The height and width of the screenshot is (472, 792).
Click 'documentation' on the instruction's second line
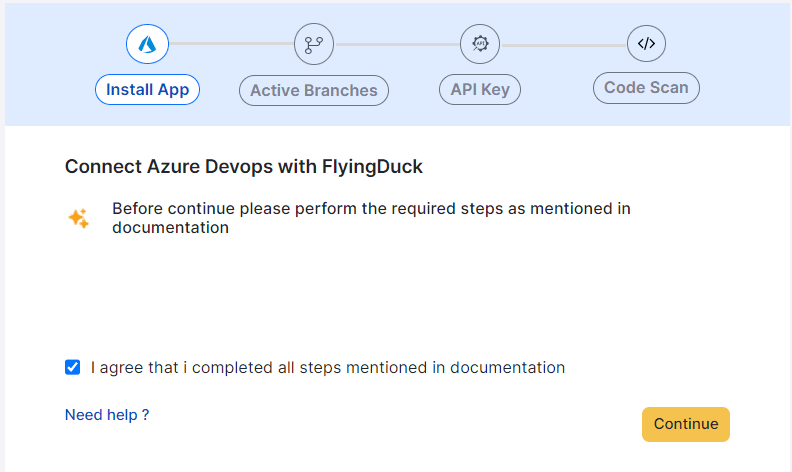pos(170,228)
